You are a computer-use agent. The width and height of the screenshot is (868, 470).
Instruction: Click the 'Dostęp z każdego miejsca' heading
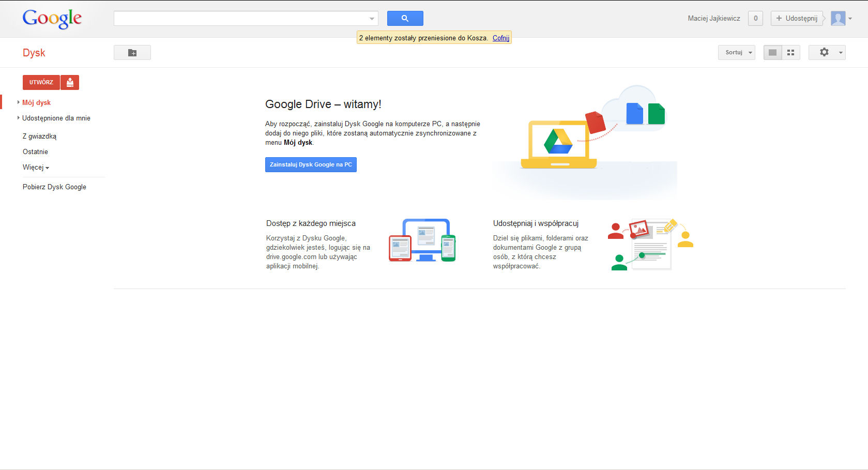tap(311, 223)
